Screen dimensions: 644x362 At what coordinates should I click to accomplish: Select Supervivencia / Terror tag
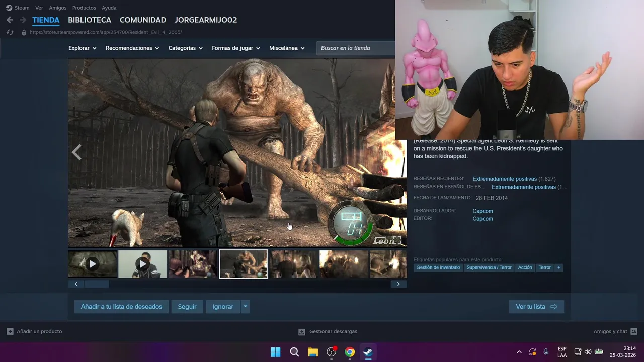click(489, 268)
